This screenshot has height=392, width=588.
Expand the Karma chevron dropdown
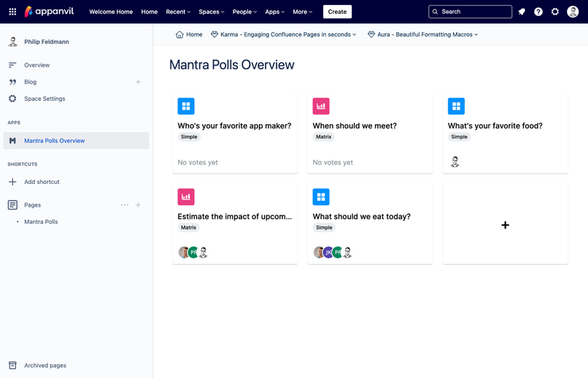pos(354,34)
